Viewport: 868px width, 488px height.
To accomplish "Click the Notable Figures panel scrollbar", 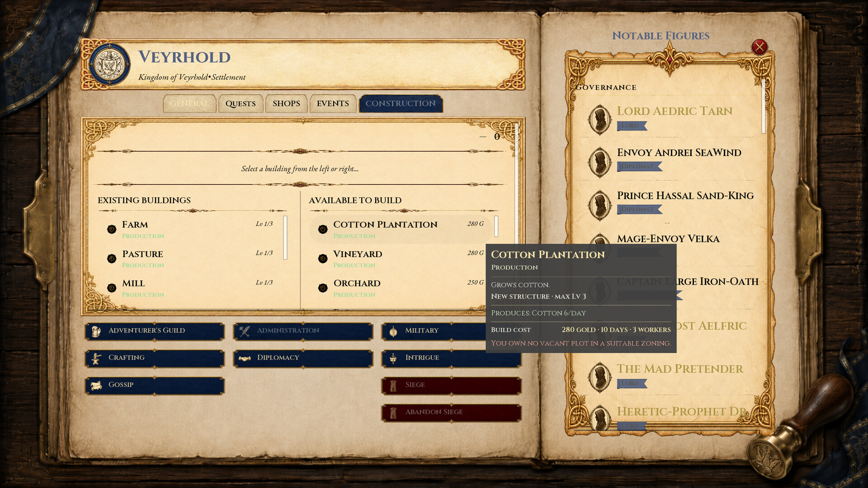I will coord(763,107).
